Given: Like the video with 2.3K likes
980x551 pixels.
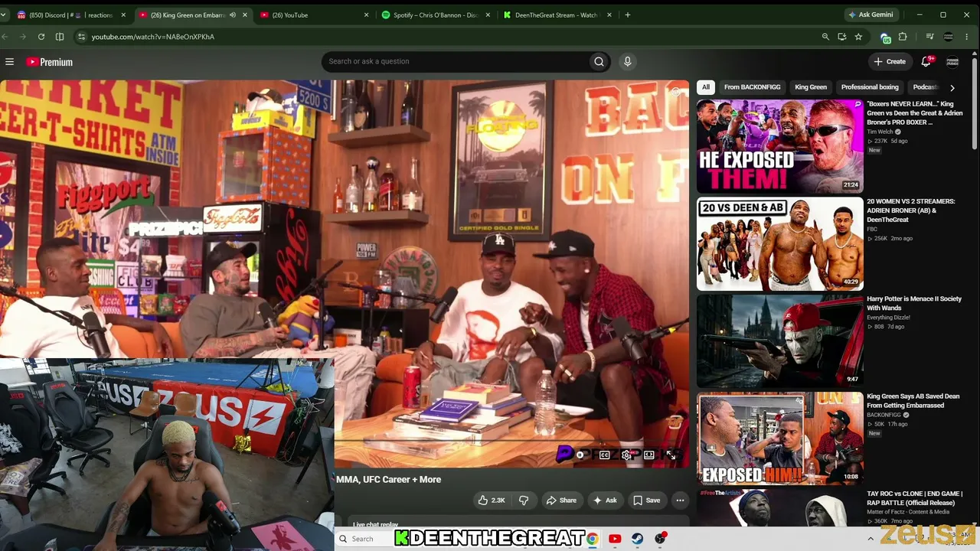Looking at the screenshot, I should [492, 500].
